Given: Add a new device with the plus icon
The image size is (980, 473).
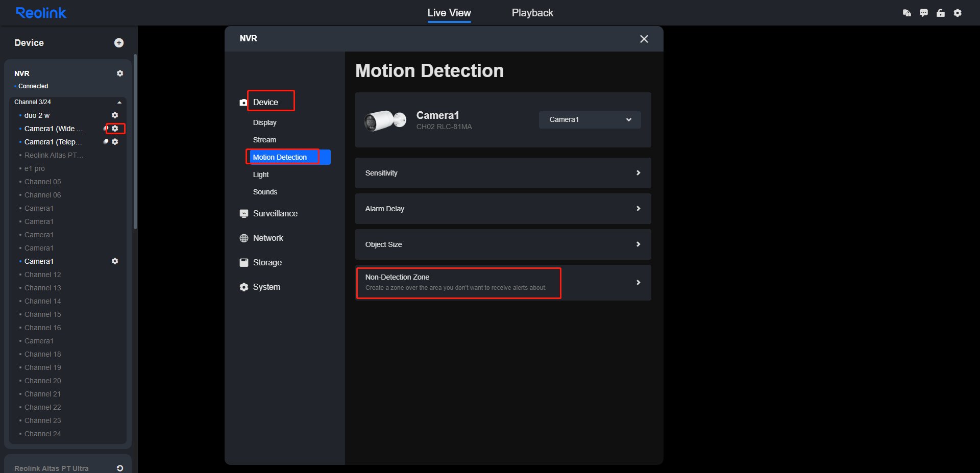Looking at the screenshot, I should coord(119,43).
